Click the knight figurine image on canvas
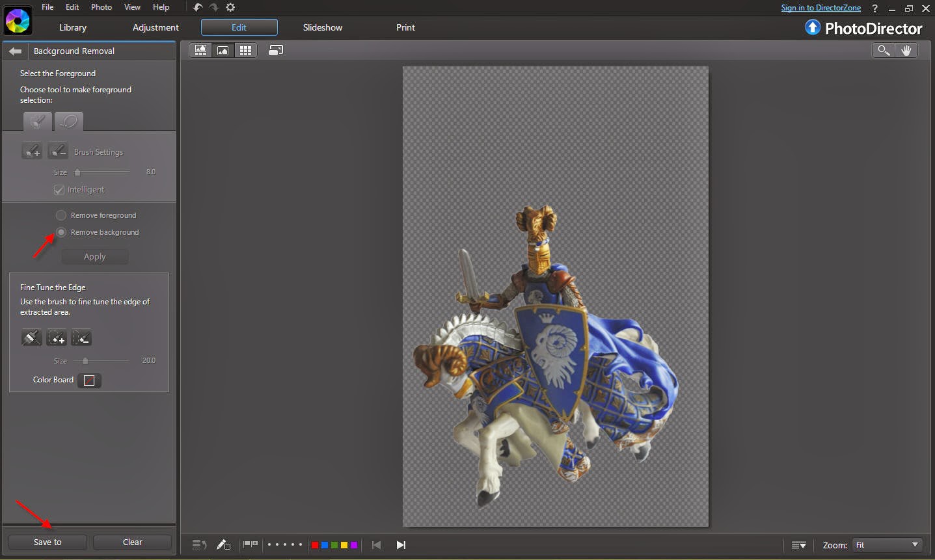 tap(547, 358)
